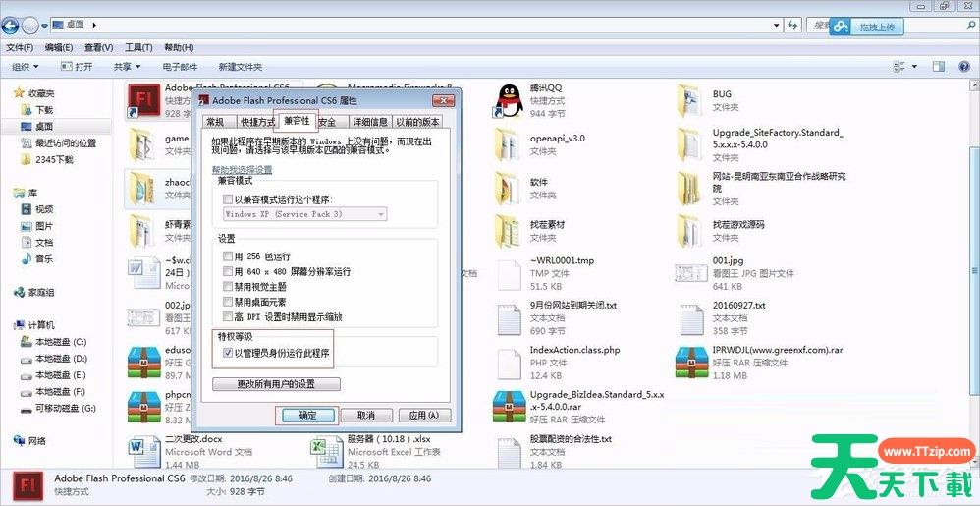Switch to the 安全 tab
Viewport: 980px width, 506px height.
[x=327, y=122]
